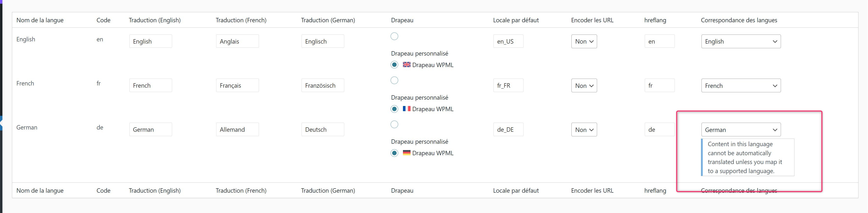Open the Encoder les URL dropdown for English
The image size is (868, 213).
point(584,41)
